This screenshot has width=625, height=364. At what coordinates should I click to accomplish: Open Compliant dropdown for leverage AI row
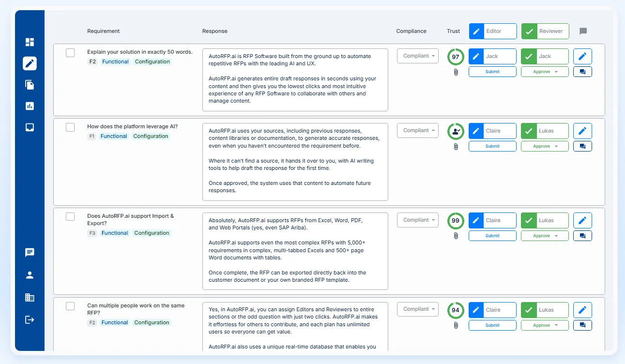[418, 131]
